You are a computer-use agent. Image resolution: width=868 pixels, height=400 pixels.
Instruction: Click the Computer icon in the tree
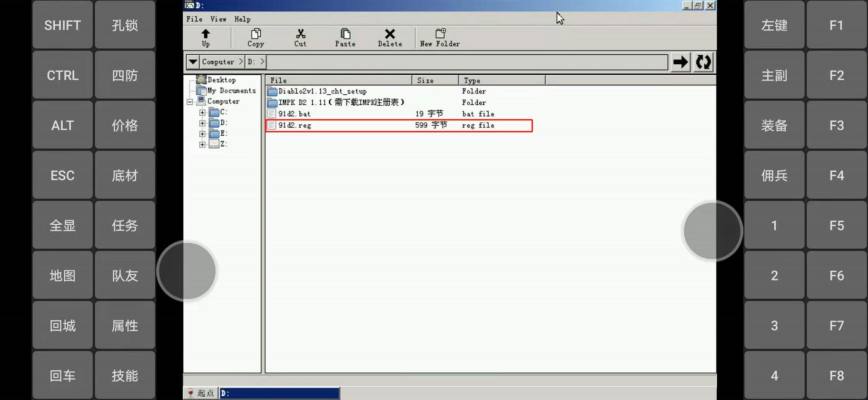click(x=201, y=101)
